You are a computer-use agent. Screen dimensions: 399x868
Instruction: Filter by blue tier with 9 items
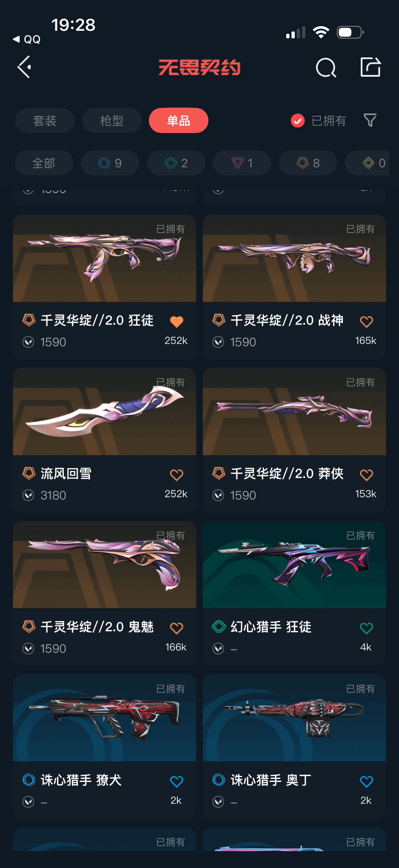[110, 163]
